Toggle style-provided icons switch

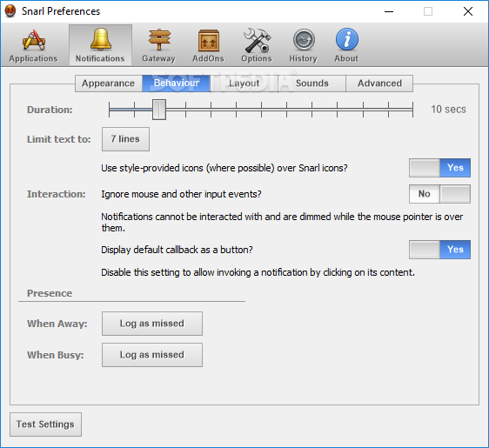pyautogui.click(x=439, y=168)
